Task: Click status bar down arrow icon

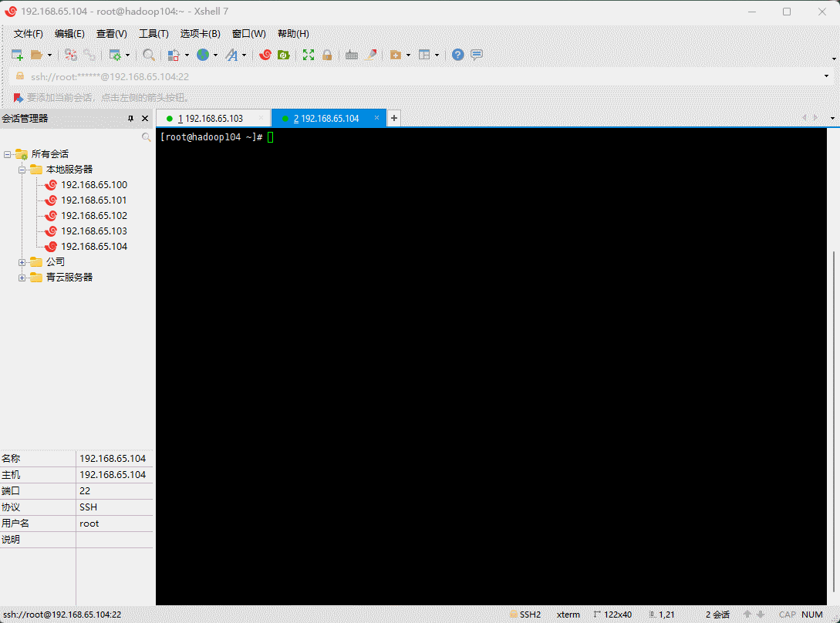Action: (761, 615)
